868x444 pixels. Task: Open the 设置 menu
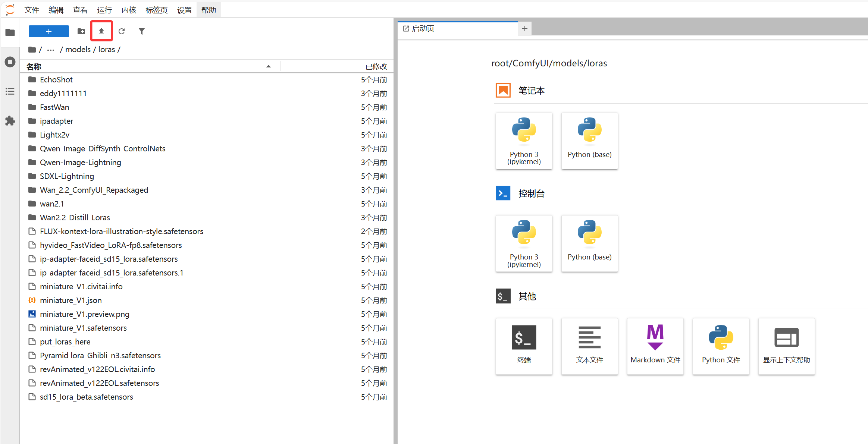click(x=184, y=10)
